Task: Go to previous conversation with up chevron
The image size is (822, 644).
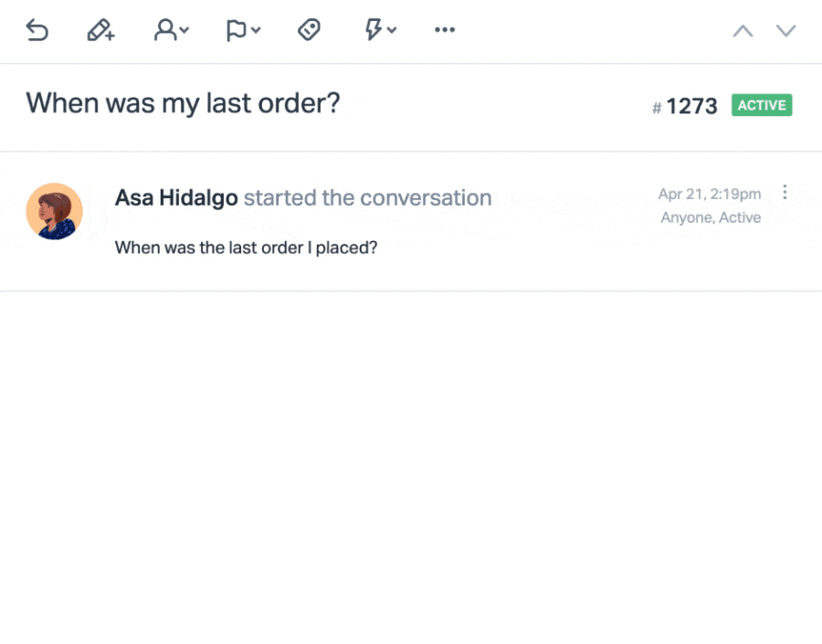Action: [x=743, y=31]
